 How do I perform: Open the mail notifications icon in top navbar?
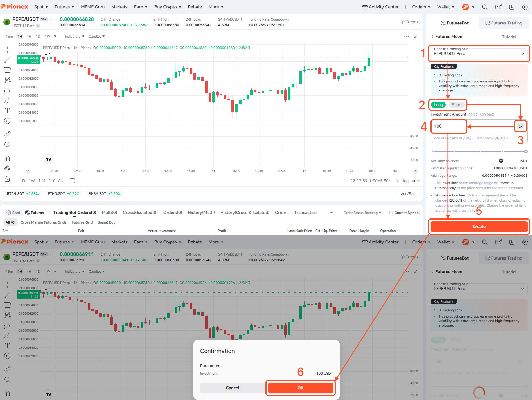(x=498, y=7)
